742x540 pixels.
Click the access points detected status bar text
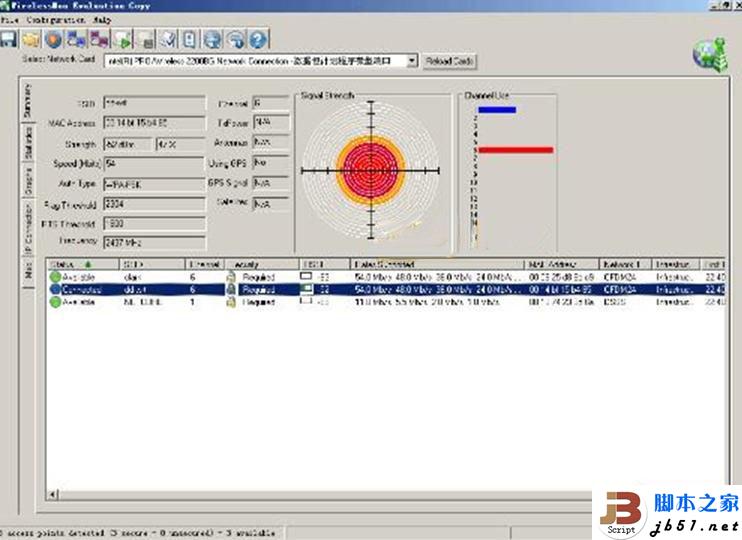pos(138,533)
